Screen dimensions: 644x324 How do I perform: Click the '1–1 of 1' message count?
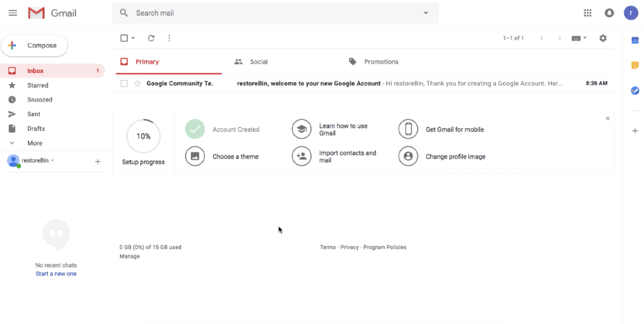[513, 38]
